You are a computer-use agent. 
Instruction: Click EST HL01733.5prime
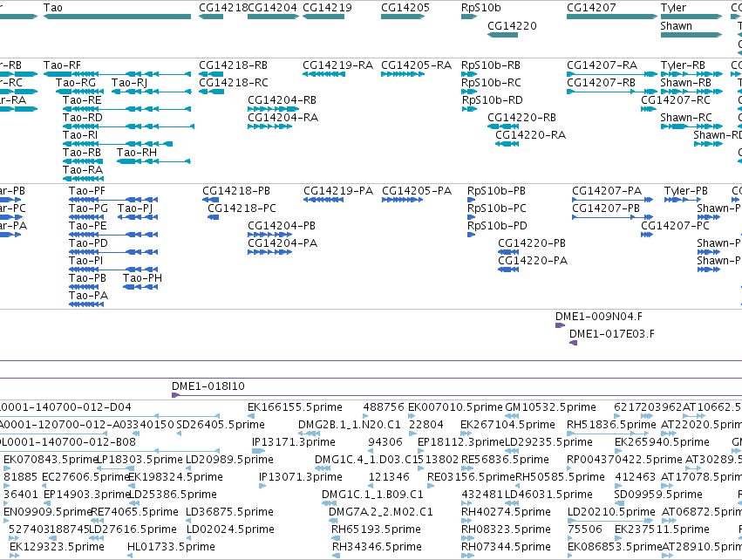tap(130, 556)
